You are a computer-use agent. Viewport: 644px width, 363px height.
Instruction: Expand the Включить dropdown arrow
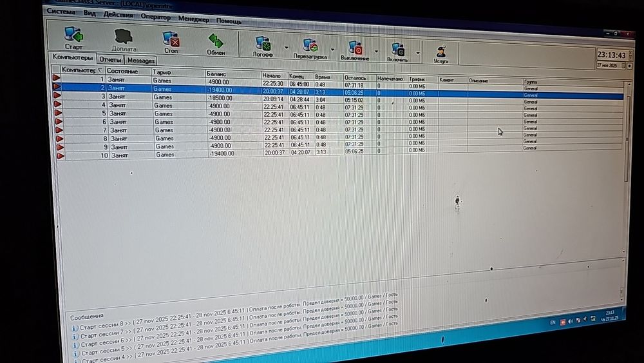pos(418,53)
